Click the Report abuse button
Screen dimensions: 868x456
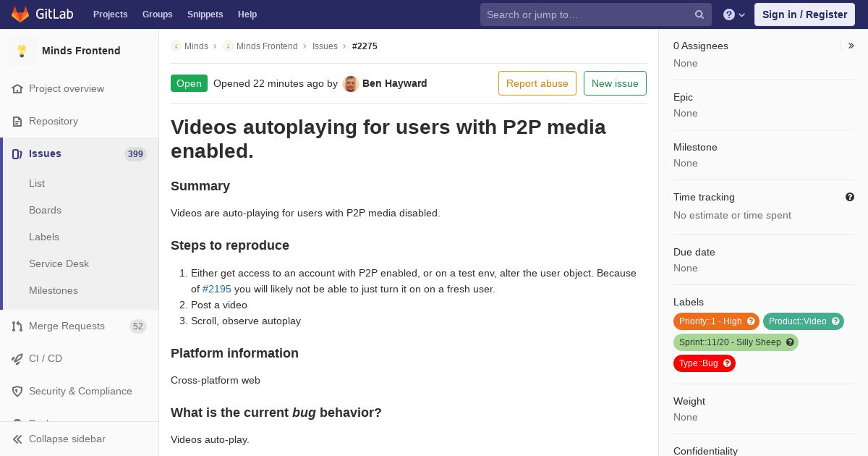click(537, 83)
